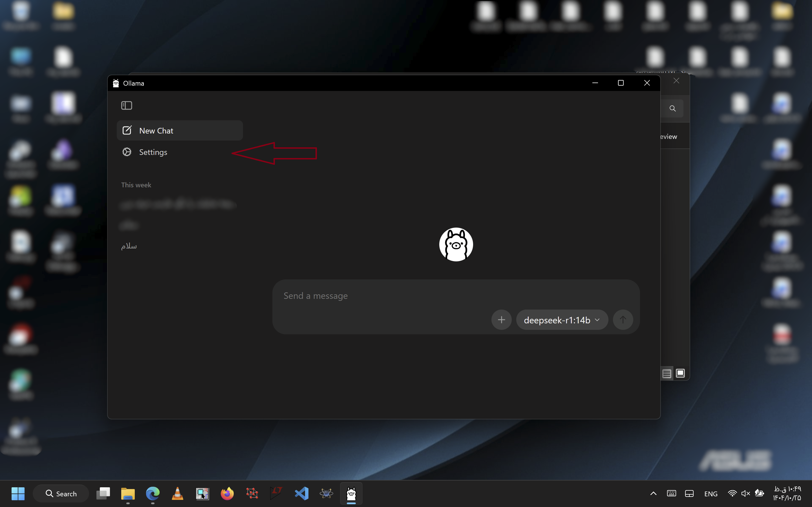This screenshot has height=507, width=812.
Task: Open Ollama Settings
Action: 153,152
